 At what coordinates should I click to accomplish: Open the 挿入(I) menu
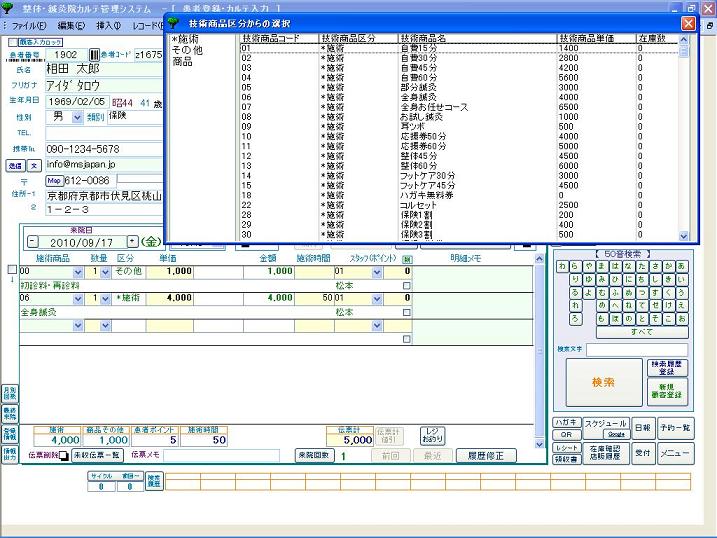[x=109, y=26]
